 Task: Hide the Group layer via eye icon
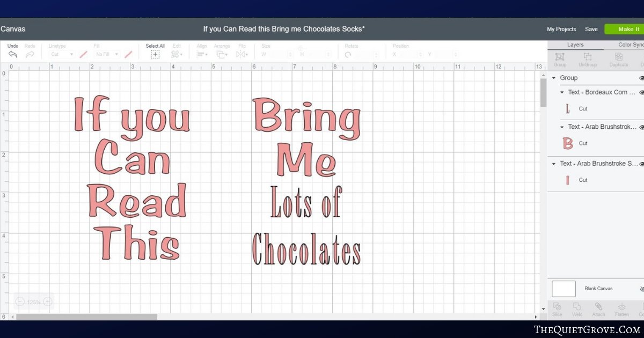click(641, 78)
